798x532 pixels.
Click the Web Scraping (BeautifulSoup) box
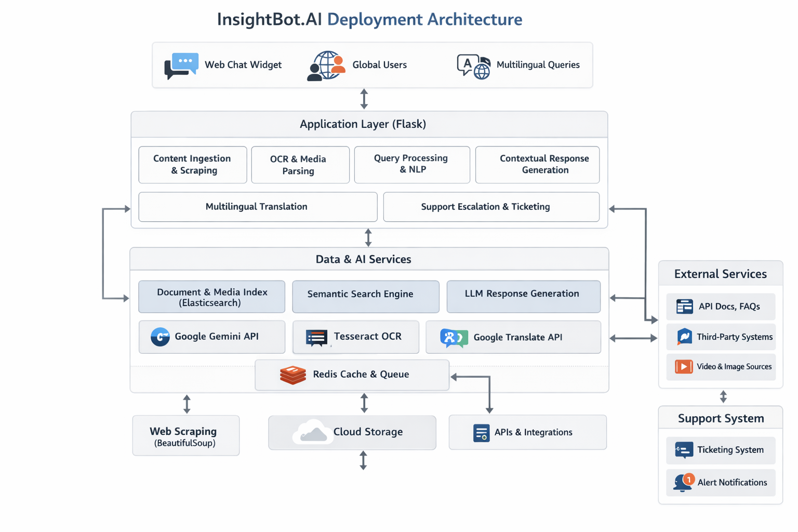[x=186, y=435]
